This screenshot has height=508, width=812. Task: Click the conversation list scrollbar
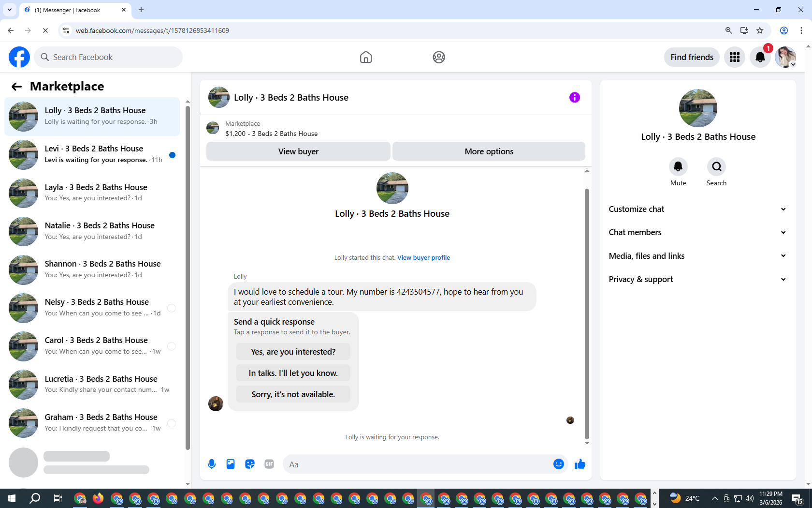(188, 278)
